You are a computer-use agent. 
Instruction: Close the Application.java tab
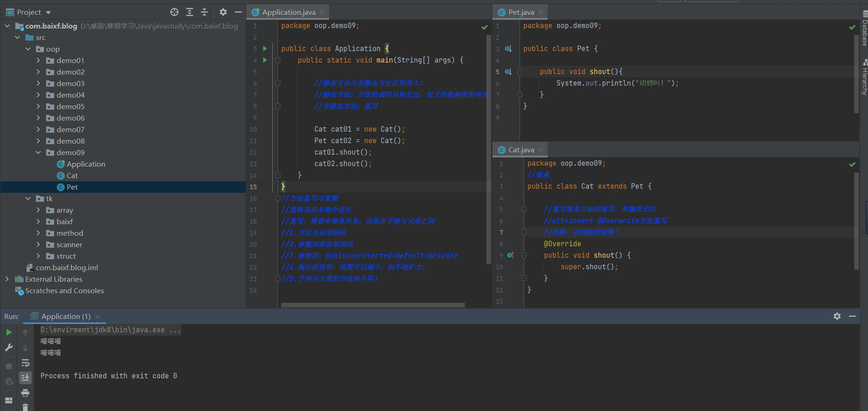(x=322, y=12)
